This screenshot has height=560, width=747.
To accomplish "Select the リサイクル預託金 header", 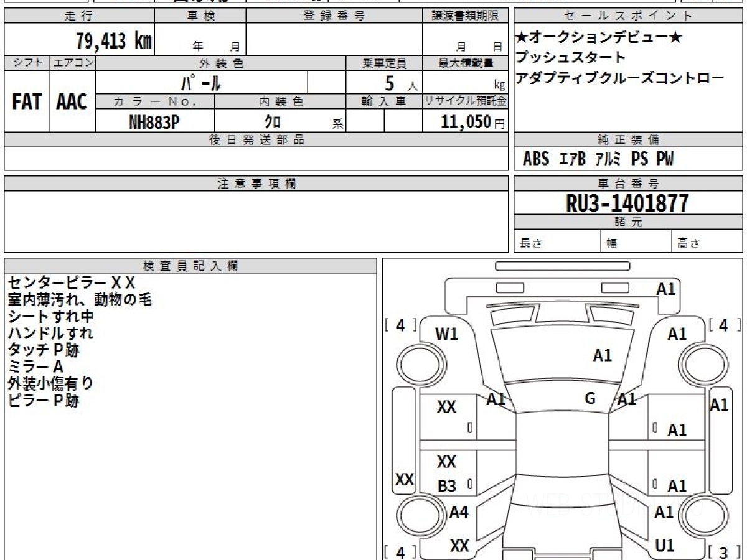I will tap(465, 101).
